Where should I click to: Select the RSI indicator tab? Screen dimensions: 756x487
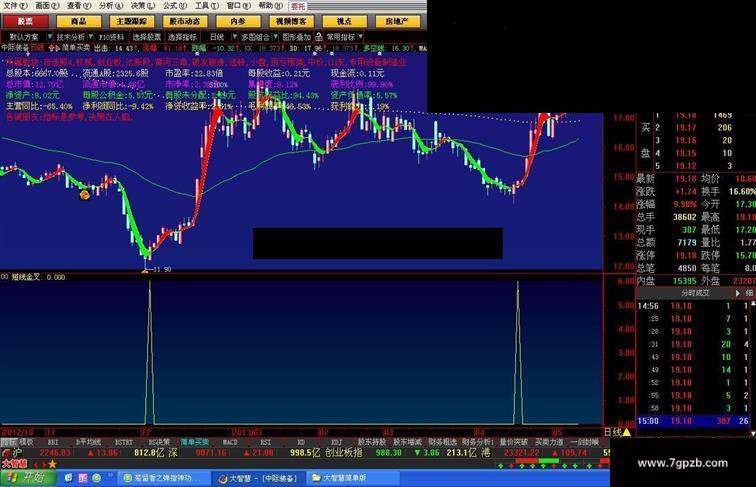[265, 442]
